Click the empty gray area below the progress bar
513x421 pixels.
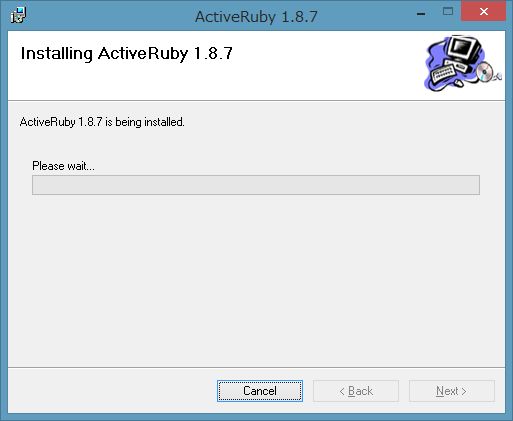[x=256, y=280]
